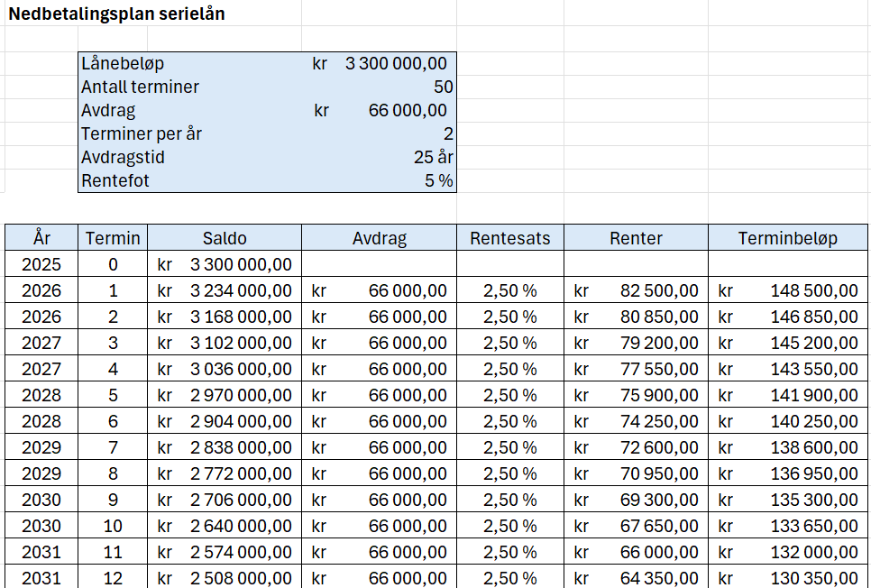Select the Renter cell 70 950,00

point(636,473)
